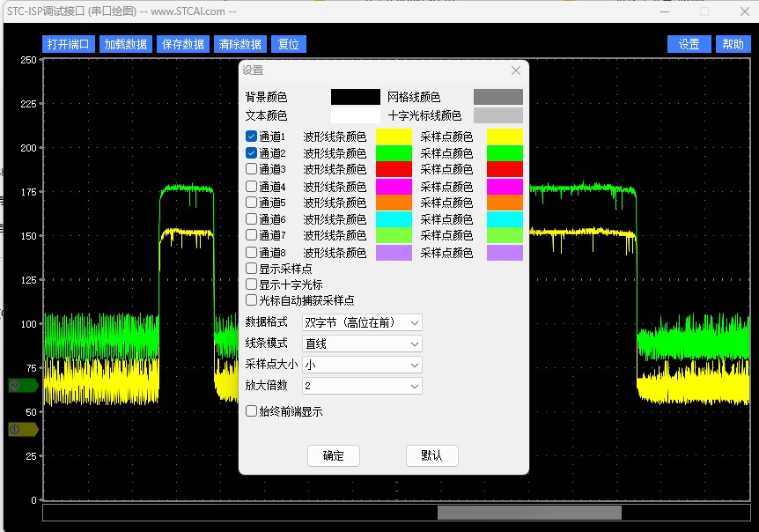This screenshot has height=532, width=759.
Task: Click the 默认 button
Action: pyautogui.click(x=431, y=455)
